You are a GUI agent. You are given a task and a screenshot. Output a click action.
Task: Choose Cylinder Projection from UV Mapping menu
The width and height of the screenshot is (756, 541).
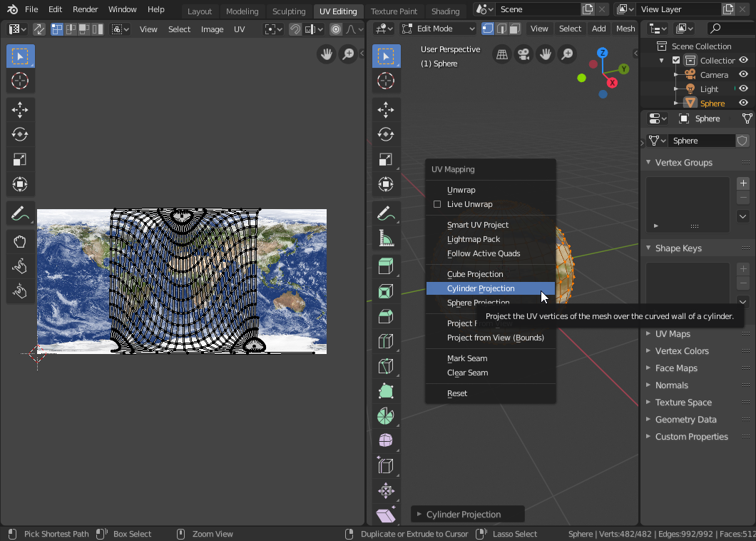481,288
